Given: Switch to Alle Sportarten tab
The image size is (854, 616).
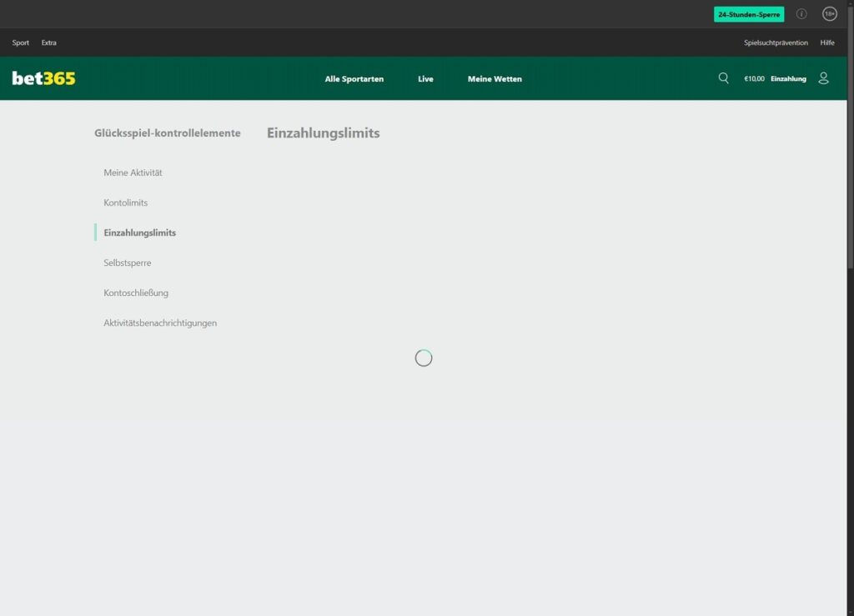Looking at the screenshot, I should pyautogui.click(x=354, y=79).
